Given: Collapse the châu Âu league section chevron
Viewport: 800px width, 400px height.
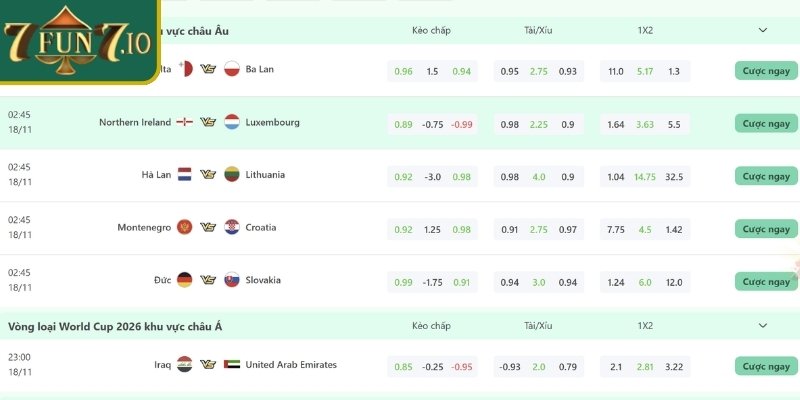Looking at the screenshot, I should point(765,30).
